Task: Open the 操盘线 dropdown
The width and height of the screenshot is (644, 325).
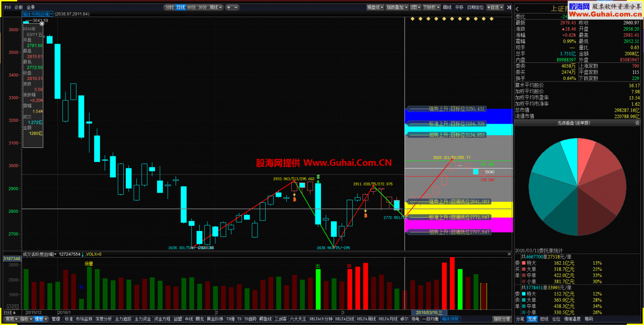Action: (375, 8)
